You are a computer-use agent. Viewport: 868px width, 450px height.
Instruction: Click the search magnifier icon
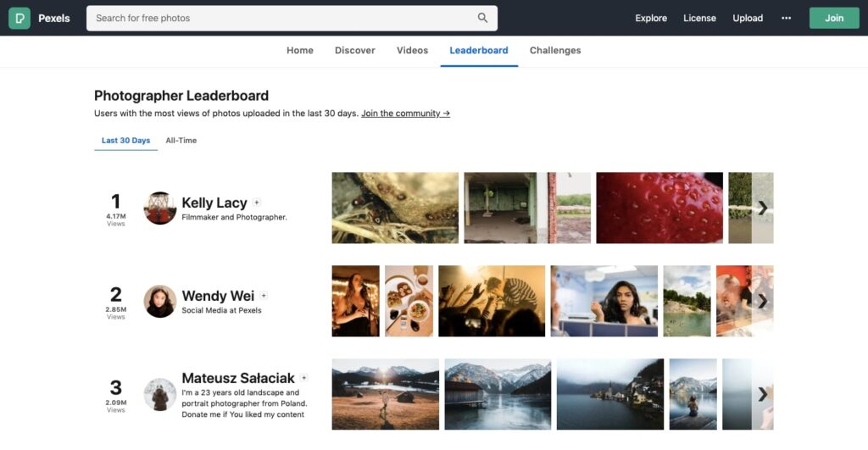pos(482,18)
